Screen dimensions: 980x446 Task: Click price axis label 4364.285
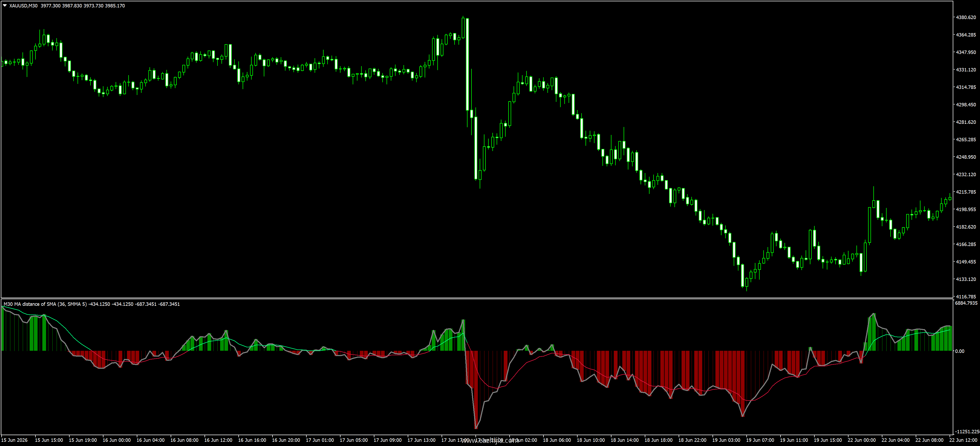point(966,35)
